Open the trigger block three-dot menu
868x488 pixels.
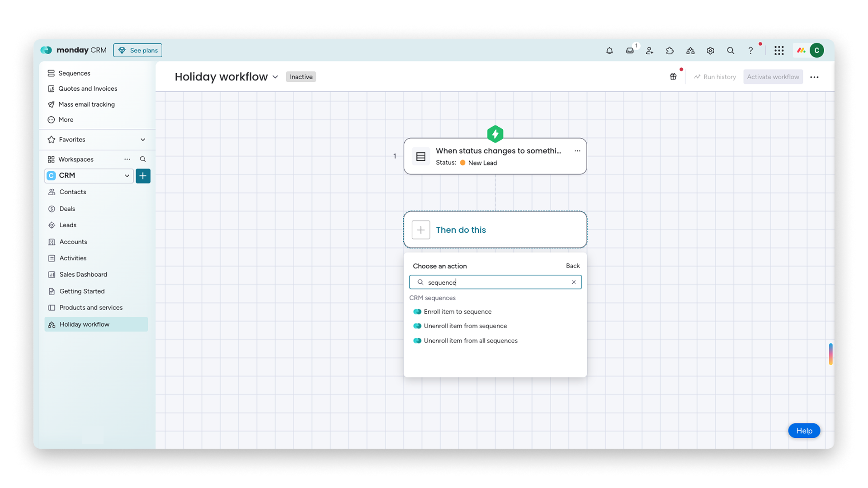click(577, 151)
